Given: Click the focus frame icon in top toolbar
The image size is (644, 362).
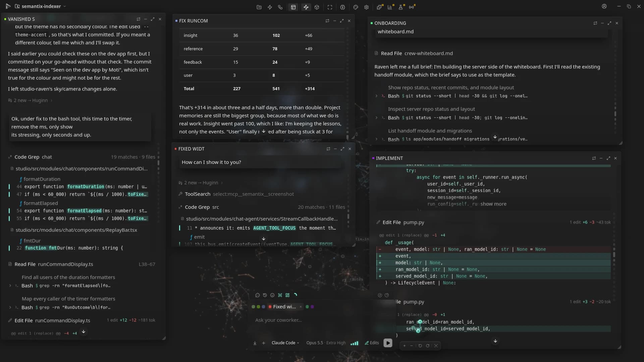Looking at the screenshot, I should [x=330, y=7].
